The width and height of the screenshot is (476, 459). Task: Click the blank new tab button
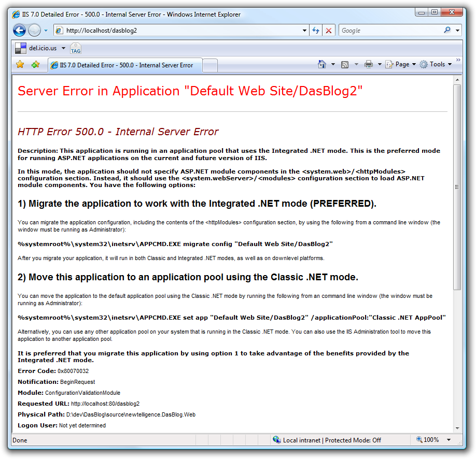pos(209,65)
